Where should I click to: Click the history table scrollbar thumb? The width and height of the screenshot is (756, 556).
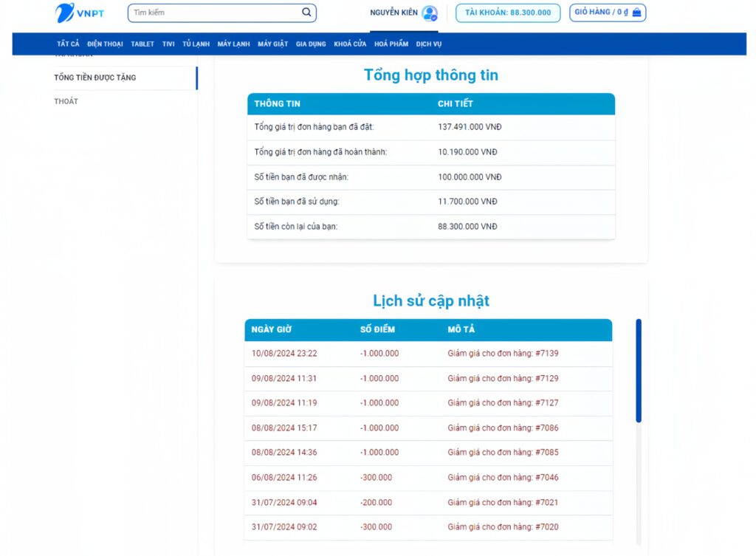tap(639, 371)
